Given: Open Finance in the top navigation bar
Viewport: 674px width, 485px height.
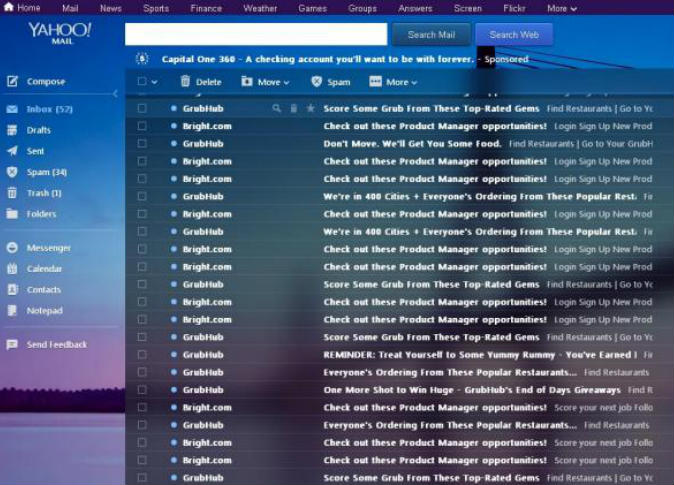Looking at the screenshot, I should pos(206,8).
